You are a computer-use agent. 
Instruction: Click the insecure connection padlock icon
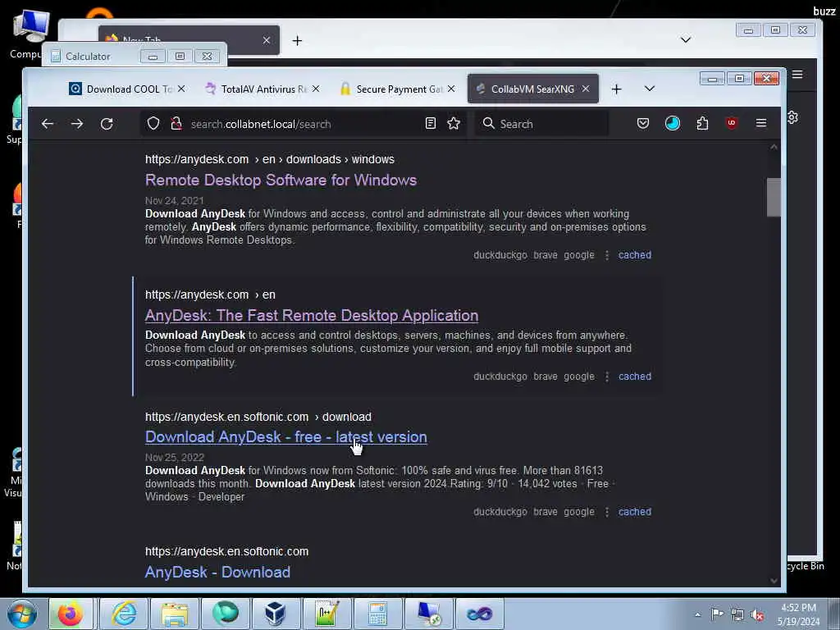[x=176, y=124]
